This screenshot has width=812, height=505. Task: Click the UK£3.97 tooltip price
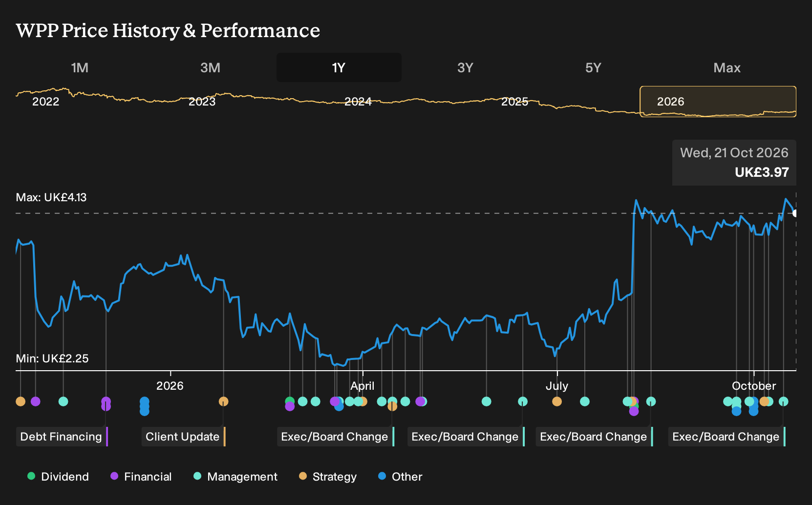click(x=762, y=172)
